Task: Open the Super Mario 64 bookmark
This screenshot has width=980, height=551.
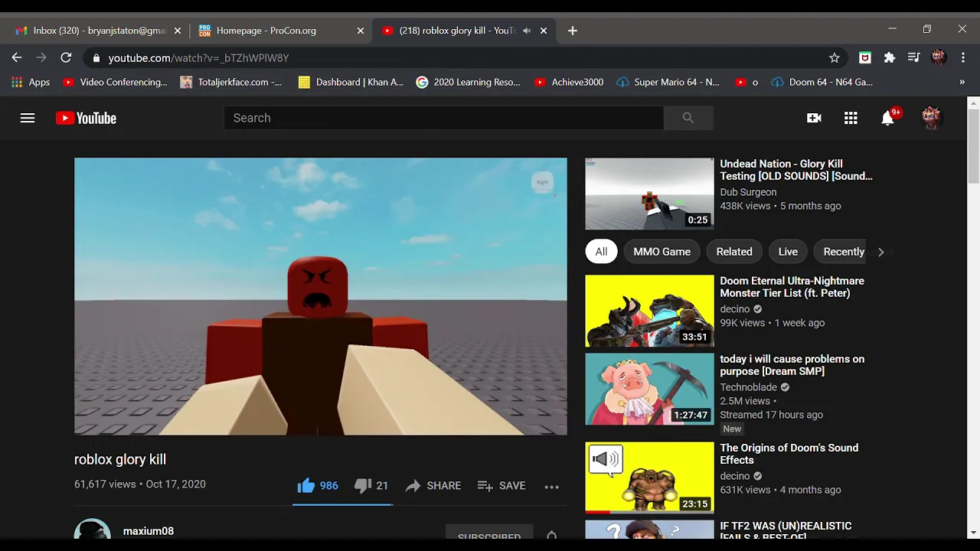Action: click(668, 82)
